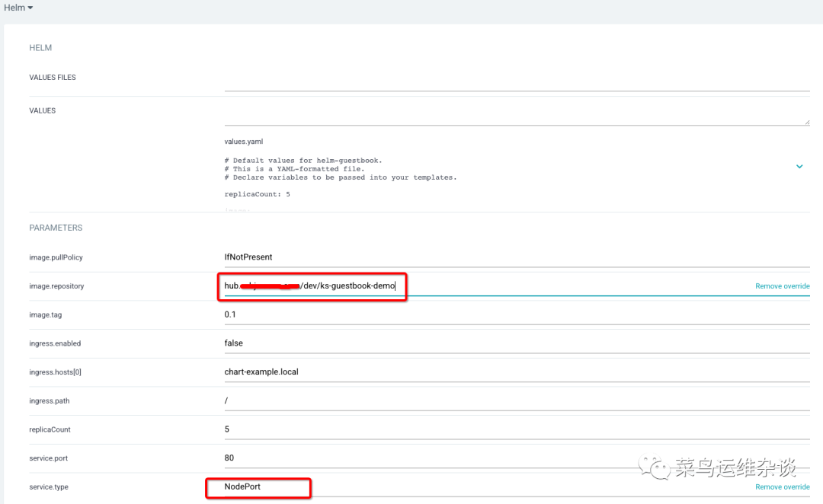Remove override for service.type

coord(782,487)
